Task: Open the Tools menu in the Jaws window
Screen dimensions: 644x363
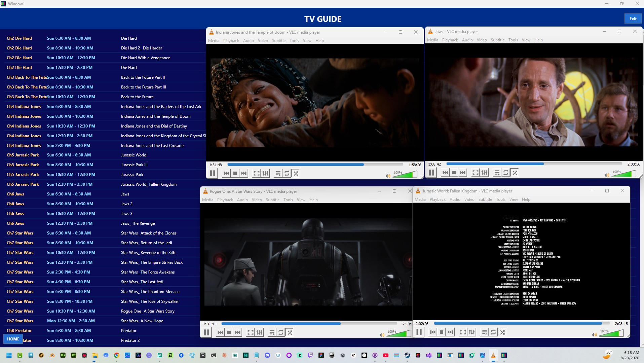Action: click(x=513, y=40)
